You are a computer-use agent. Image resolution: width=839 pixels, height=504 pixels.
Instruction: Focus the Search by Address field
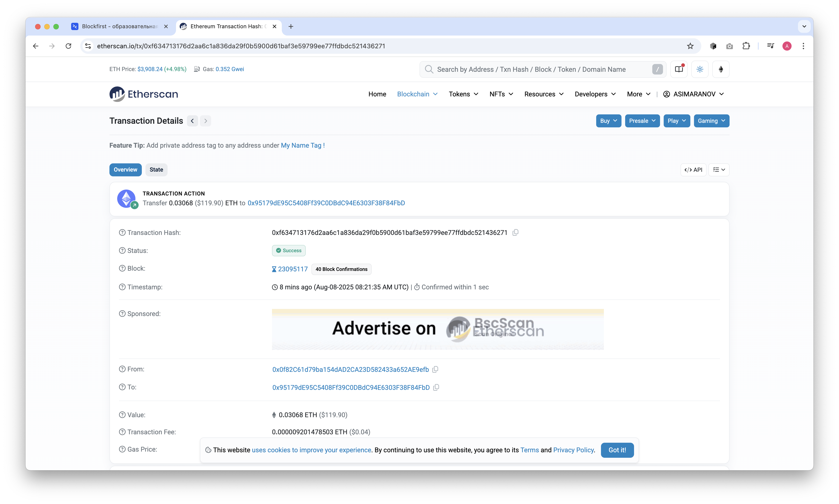(540, 69)
